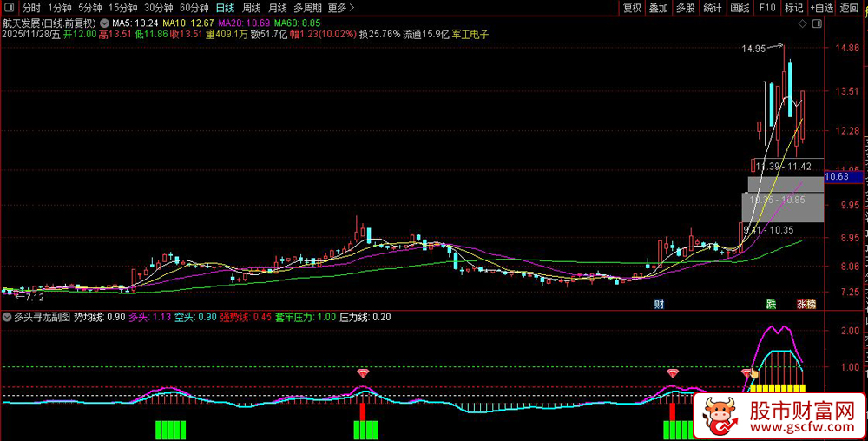Click the green 跌 marker badge

pos(770,305)
